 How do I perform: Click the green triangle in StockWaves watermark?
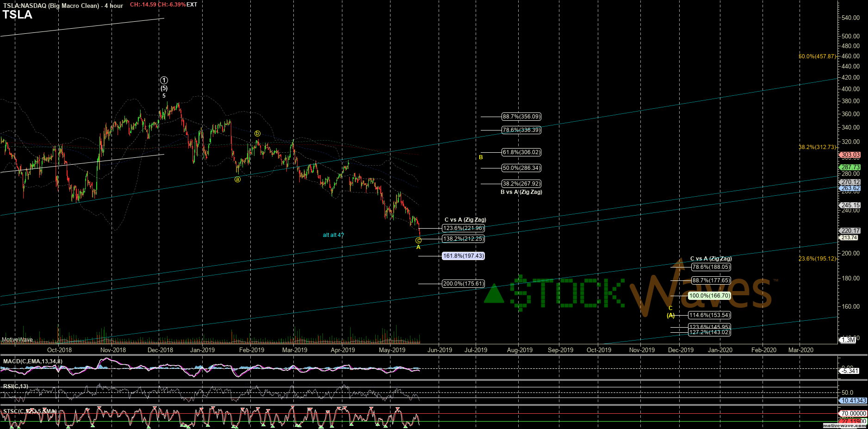[494, 293]
